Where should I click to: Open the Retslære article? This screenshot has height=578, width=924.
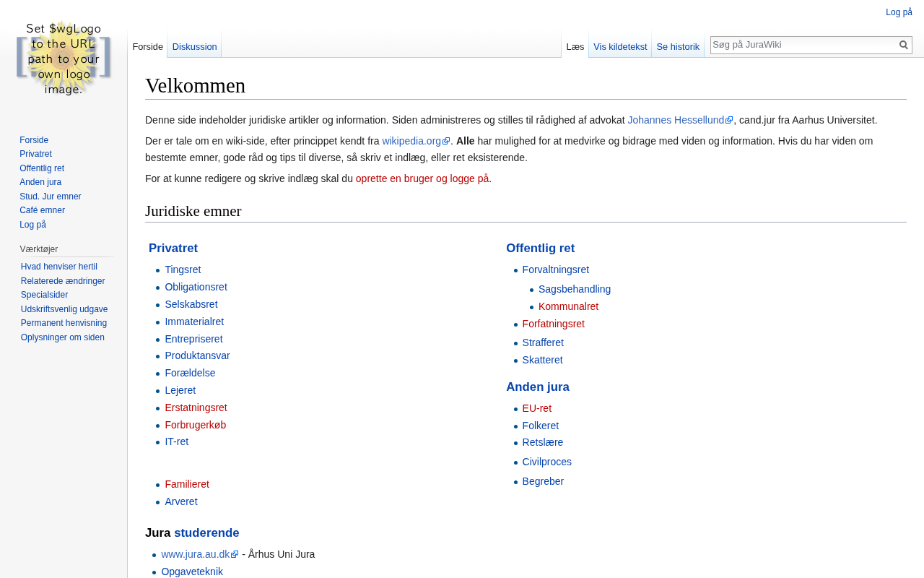point(543,442)
